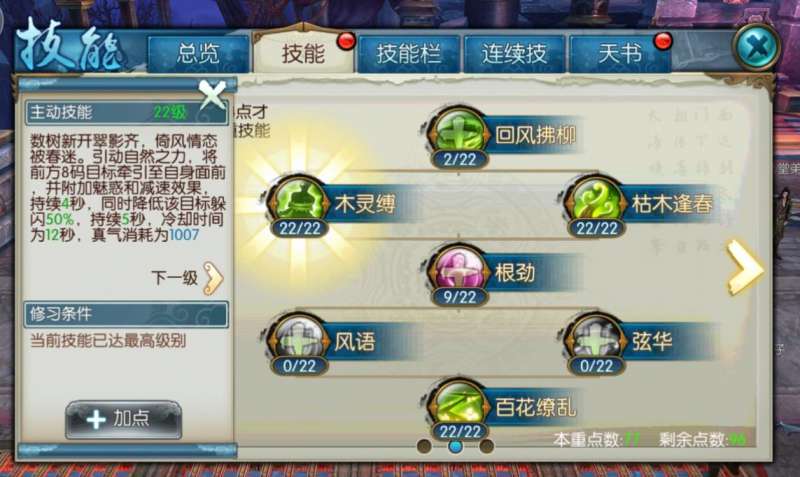Go to next skill page with right arrow
Image resolution: width=800 pixels, height=477 pixels.
(x=745, y=267)
